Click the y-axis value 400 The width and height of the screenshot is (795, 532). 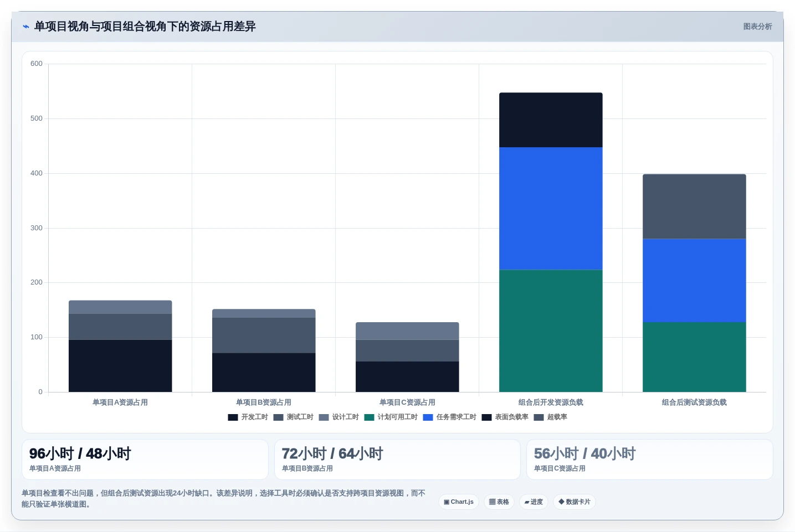37,173
